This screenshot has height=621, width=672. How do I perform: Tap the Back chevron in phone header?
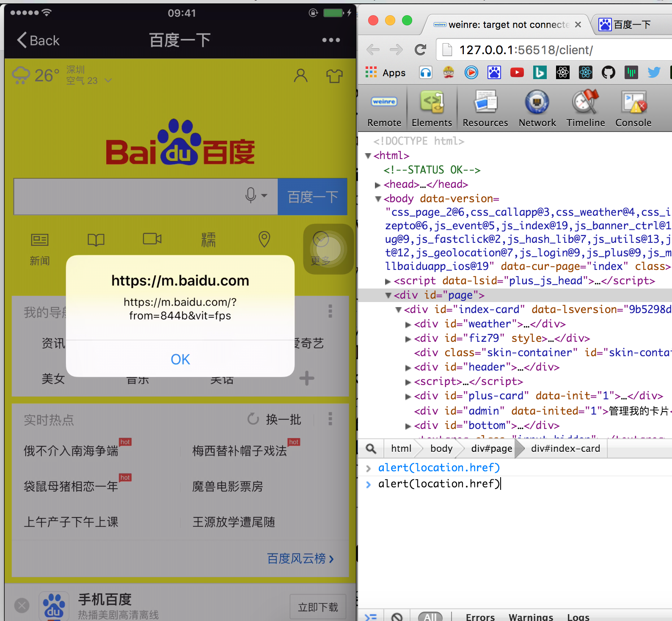22,40
